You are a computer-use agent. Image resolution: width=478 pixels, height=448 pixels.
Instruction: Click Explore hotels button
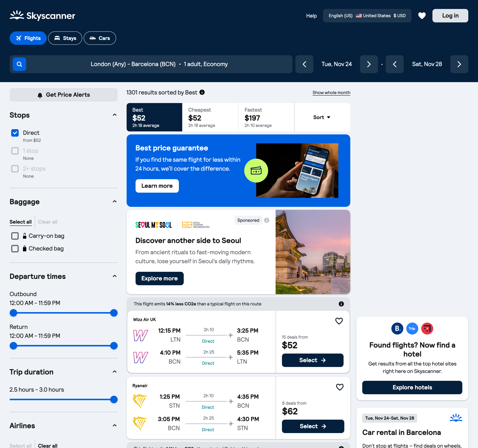click(x=412, y=387)
